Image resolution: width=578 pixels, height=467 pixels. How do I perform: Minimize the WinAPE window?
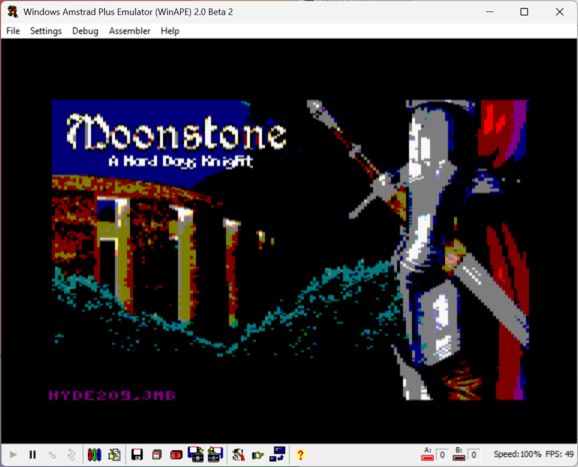490,12
